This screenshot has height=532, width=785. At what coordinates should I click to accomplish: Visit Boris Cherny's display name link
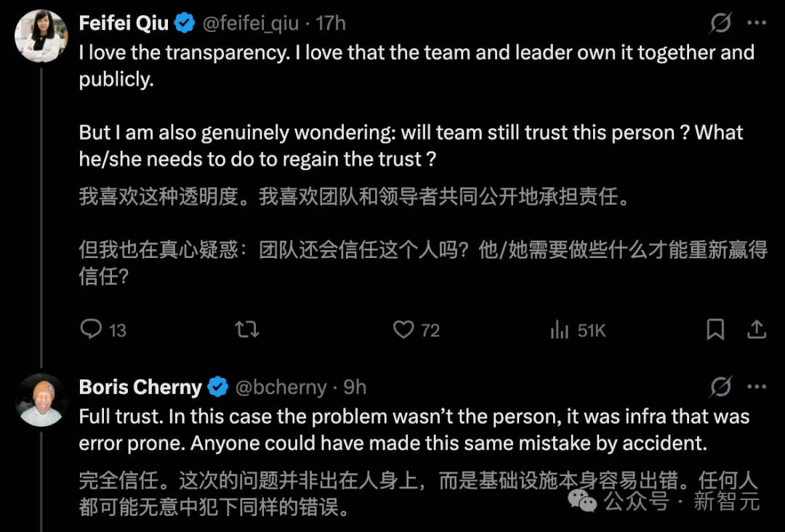coord(140,387)
